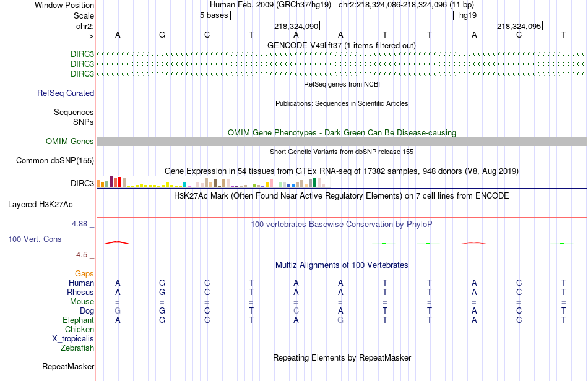Click the GENCODE V49lift37 track title
The image size is (588, 381).
[342, 45]
